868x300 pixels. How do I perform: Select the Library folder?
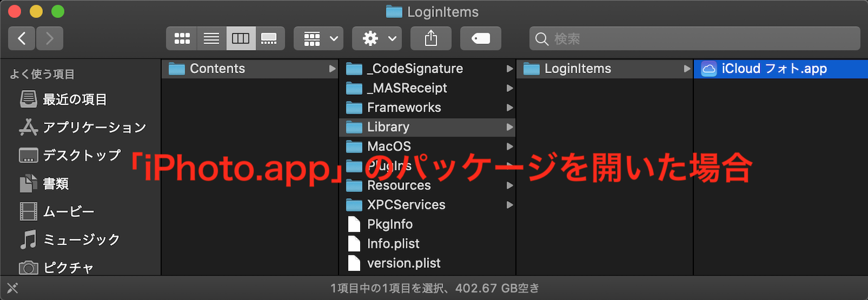coord(427,127)
